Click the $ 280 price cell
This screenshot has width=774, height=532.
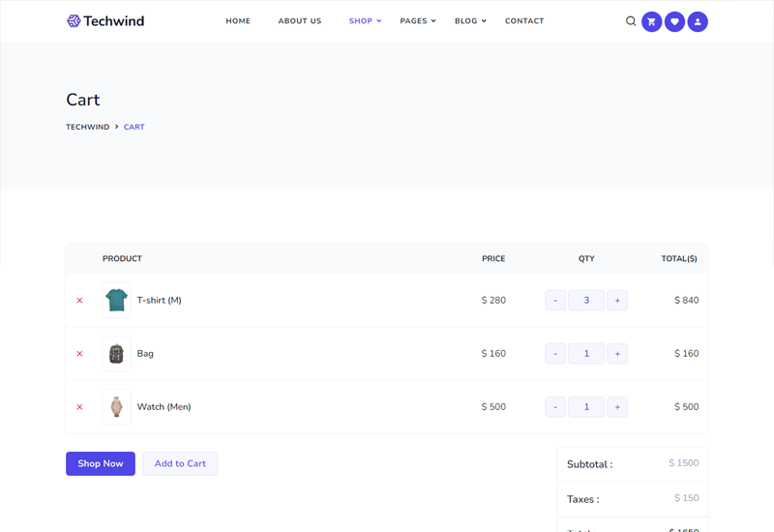(493, 301)
